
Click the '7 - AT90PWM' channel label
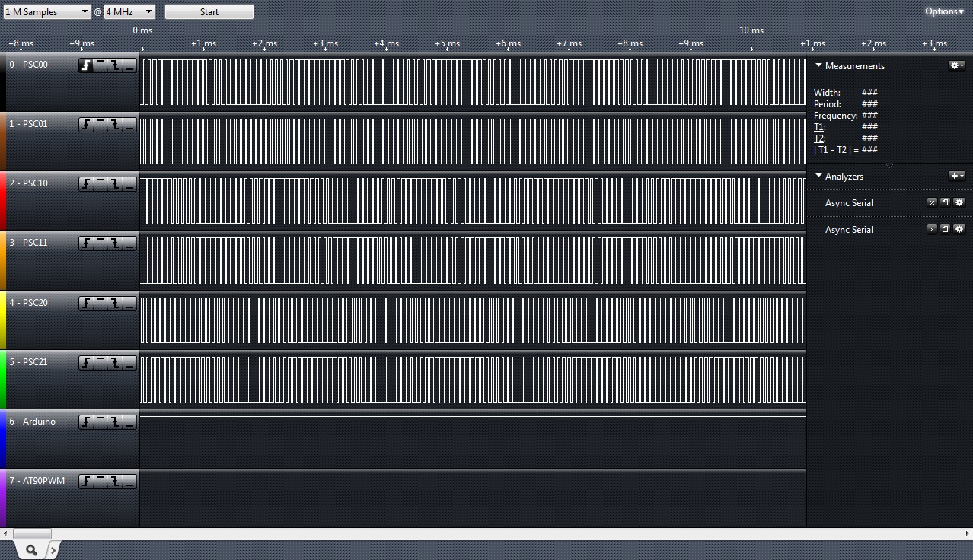[37, 481]
